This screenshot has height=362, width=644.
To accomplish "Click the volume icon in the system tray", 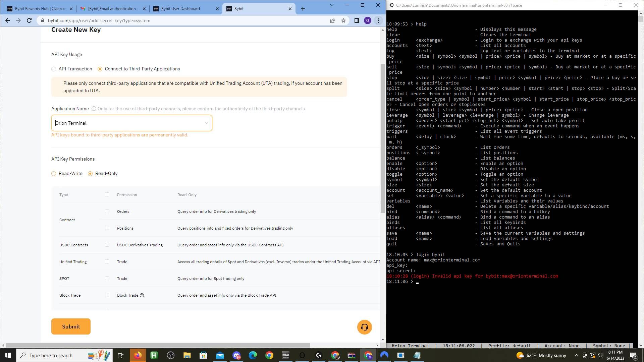I will 600,355.
